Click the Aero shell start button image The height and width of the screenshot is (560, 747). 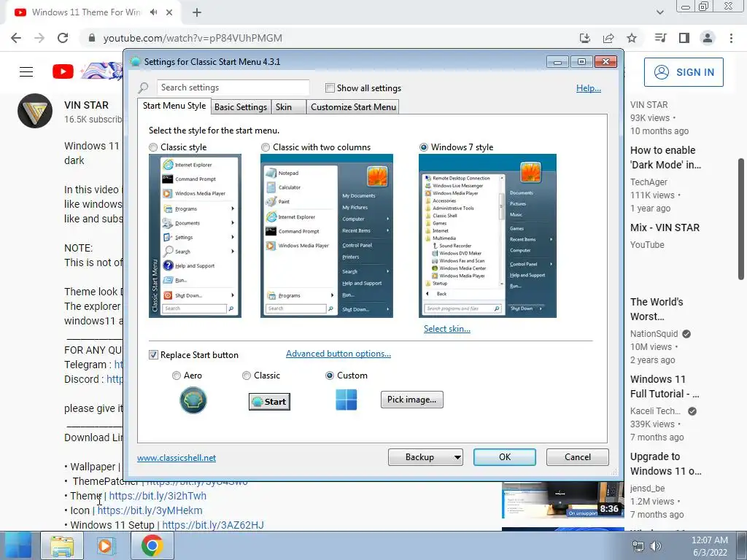[193, 400]
